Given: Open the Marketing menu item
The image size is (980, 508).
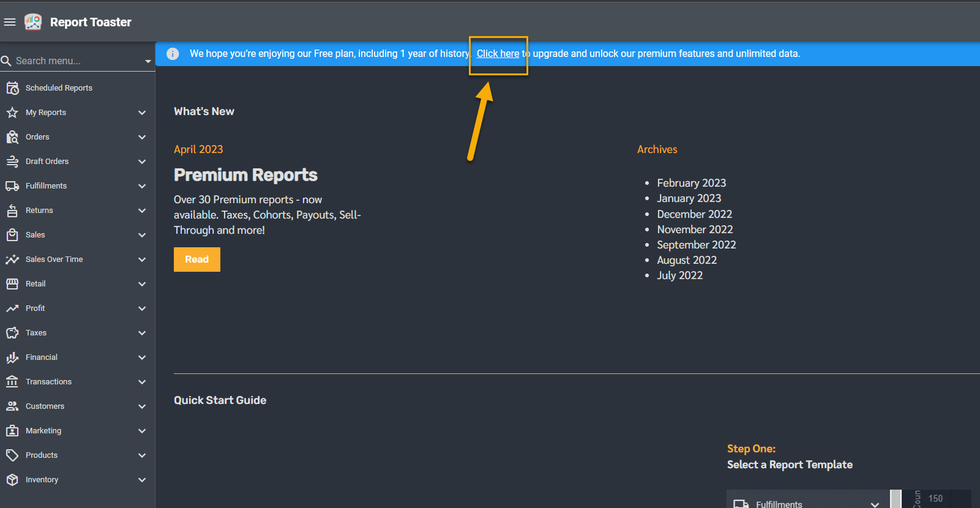Looking at the screenshot, I should [x=43, y=431].
